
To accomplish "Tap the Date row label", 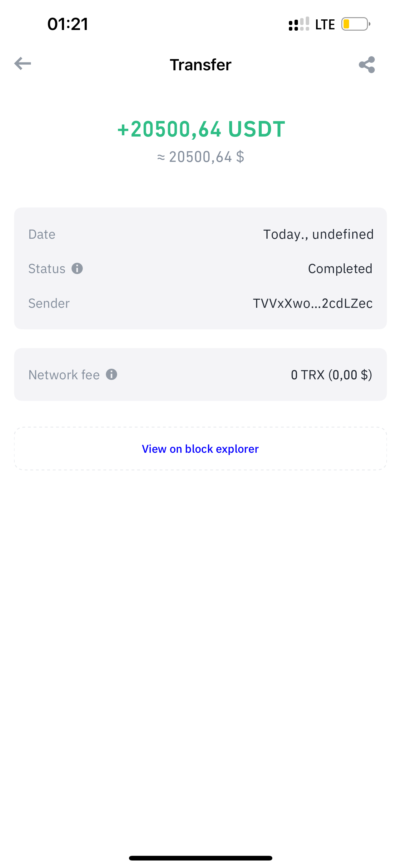I will coord(42,234).
